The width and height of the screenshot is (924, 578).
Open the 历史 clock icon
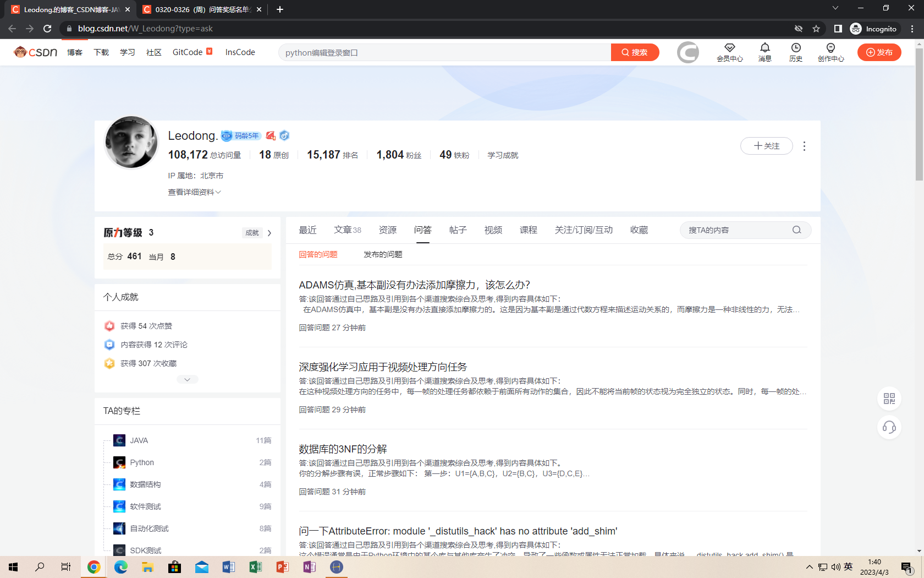coord(796,48)
